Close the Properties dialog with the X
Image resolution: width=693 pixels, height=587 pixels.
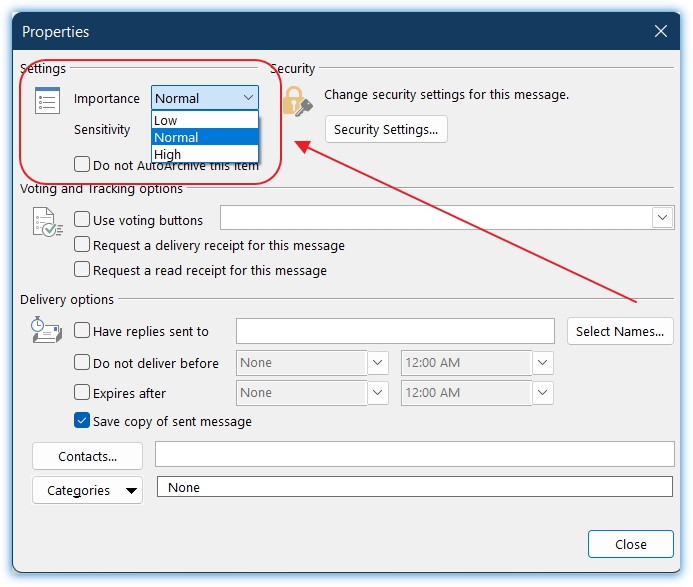pyautogui.click(x=661, y=31)
